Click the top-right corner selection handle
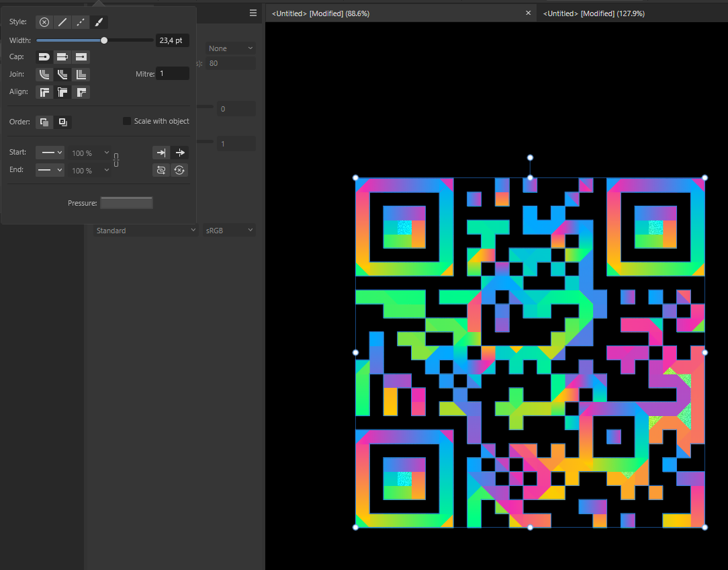Image resolution: width=728 pixels, height=570 pixels. [x=704, y=177]
